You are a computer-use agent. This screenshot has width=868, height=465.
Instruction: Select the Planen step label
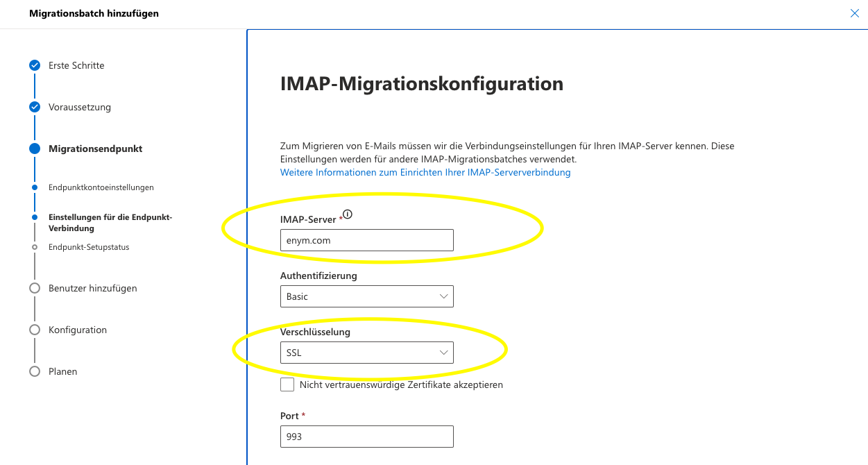pos(63,371)
